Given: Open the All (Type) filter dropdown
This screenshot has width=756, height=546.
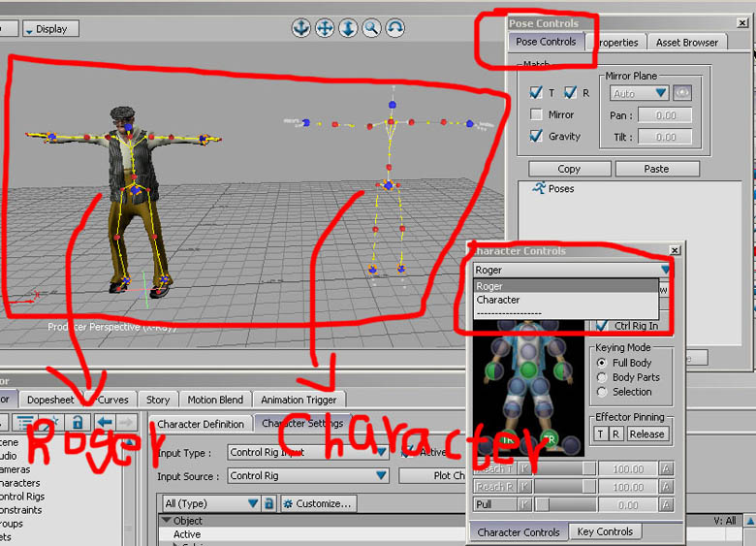Looking at the screenshot, I should 211,503.
